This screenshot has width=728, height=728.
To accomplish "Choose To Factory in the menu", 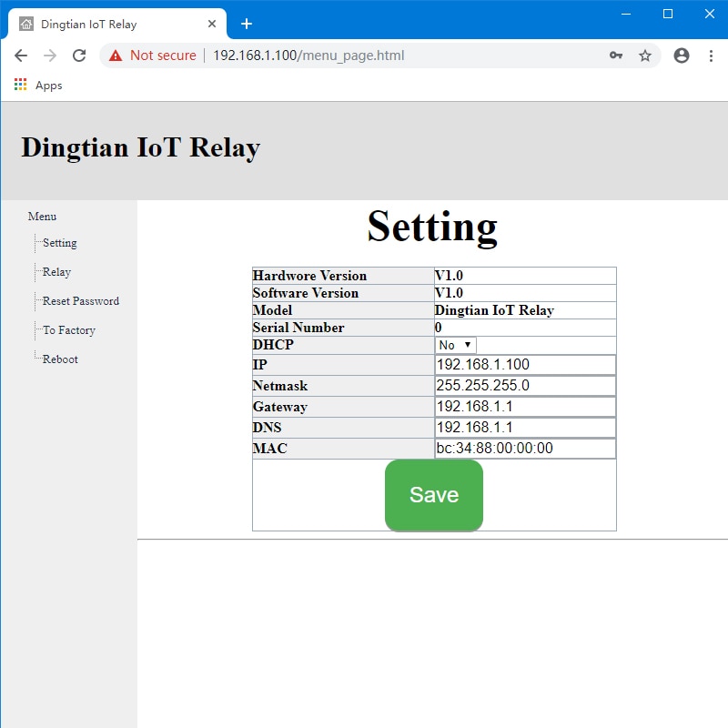I will point(69,330).
